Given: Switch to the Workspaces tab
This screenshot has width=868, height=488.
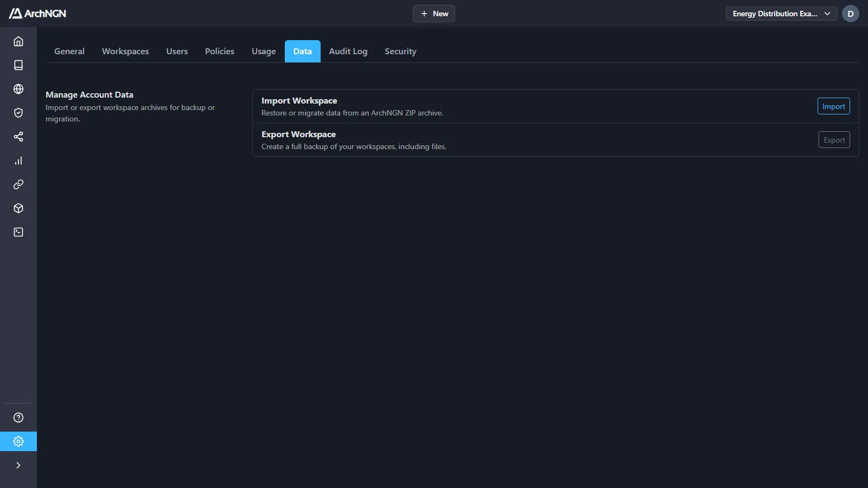Looking at the screenshot, I should 125,52.
